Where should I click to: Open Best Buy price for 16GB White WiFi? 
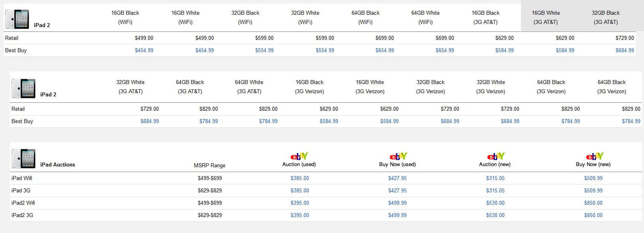pos(205,51)
